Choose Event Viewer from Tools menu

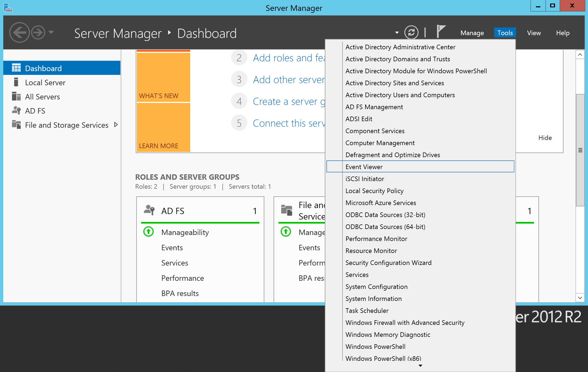[x=364, y=167]
